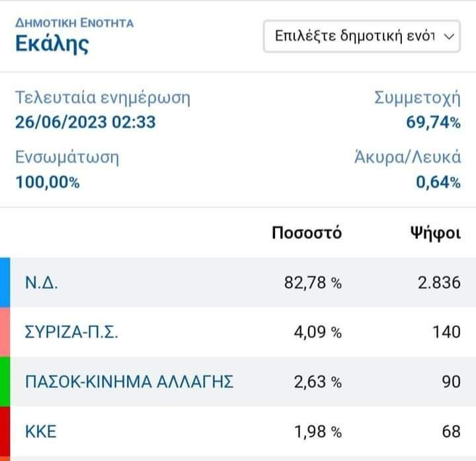Click the red ΚΚΕ color bar
This screenshot has width=476, height=461.
[5, 432]
